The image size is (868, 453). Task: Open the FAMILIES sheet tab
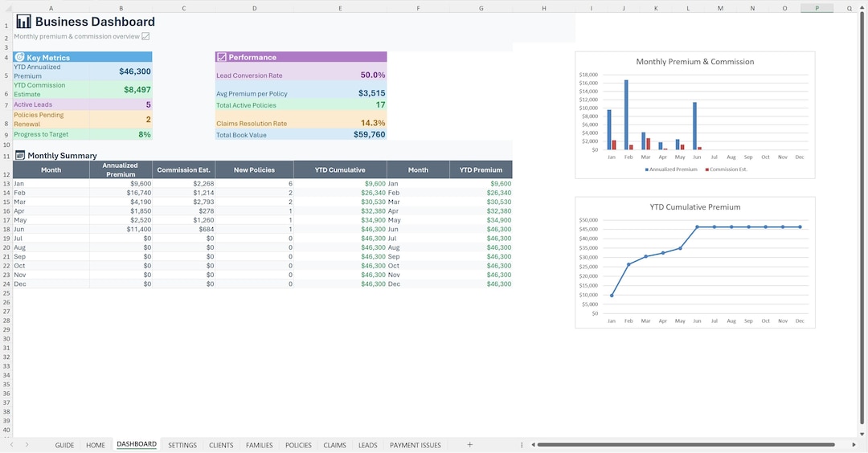point(259,445)
